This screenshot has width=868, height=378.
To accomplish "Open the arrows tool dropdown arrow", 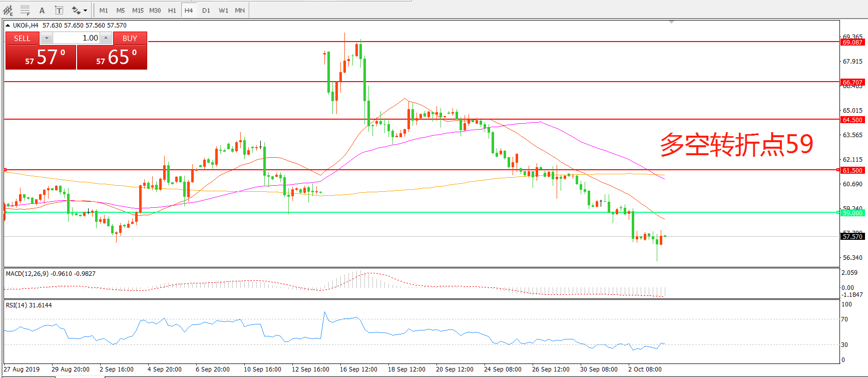I will [86, 10].
